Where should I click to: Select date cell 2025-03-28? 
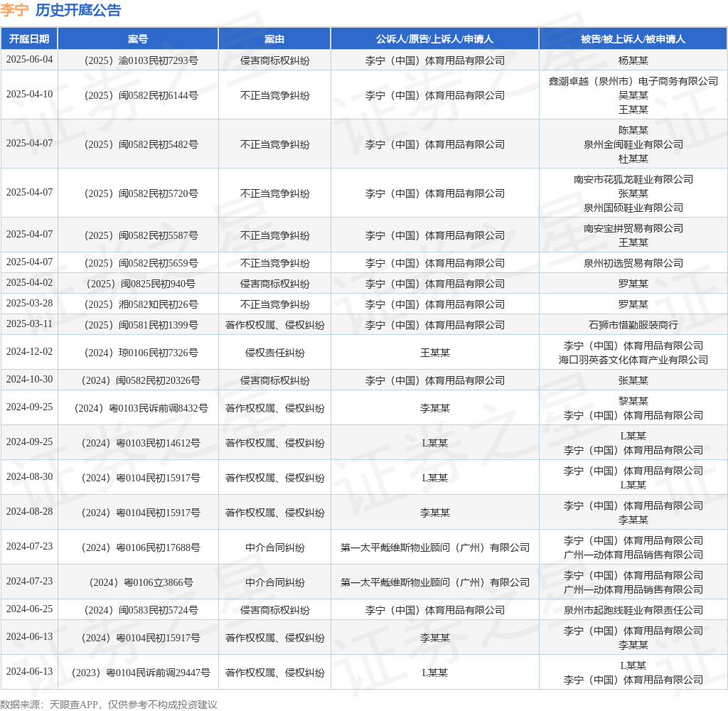29,304
